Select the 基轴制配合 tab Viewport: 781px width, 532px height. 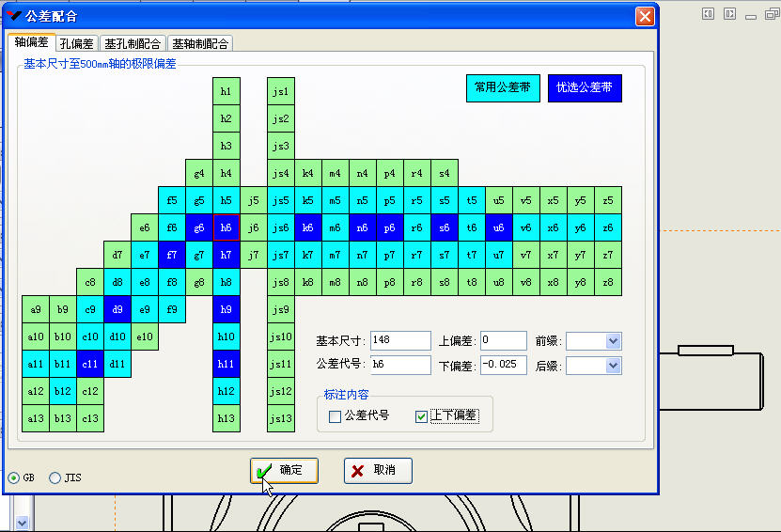(199, 43)
